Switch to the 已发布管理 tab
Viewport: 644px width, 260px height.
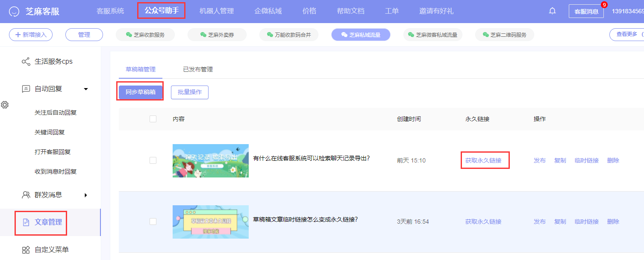tap(198, 69)
